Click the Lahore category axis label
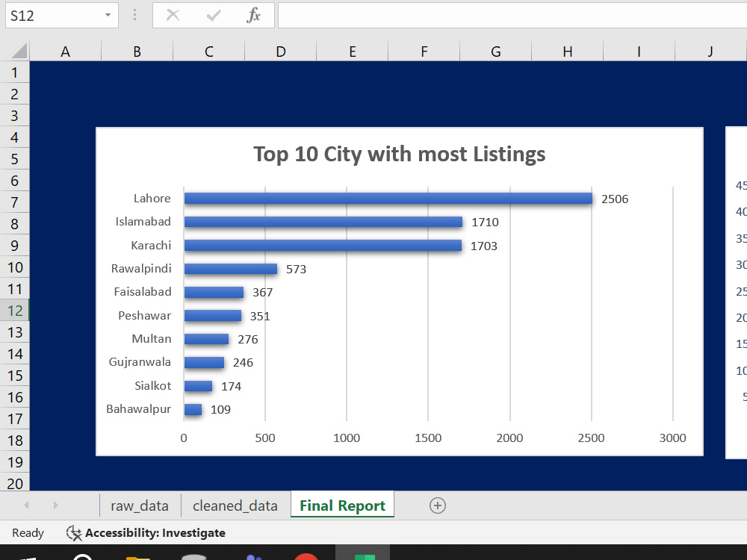Viewport: 747px width, 560px height. point(152,199)
